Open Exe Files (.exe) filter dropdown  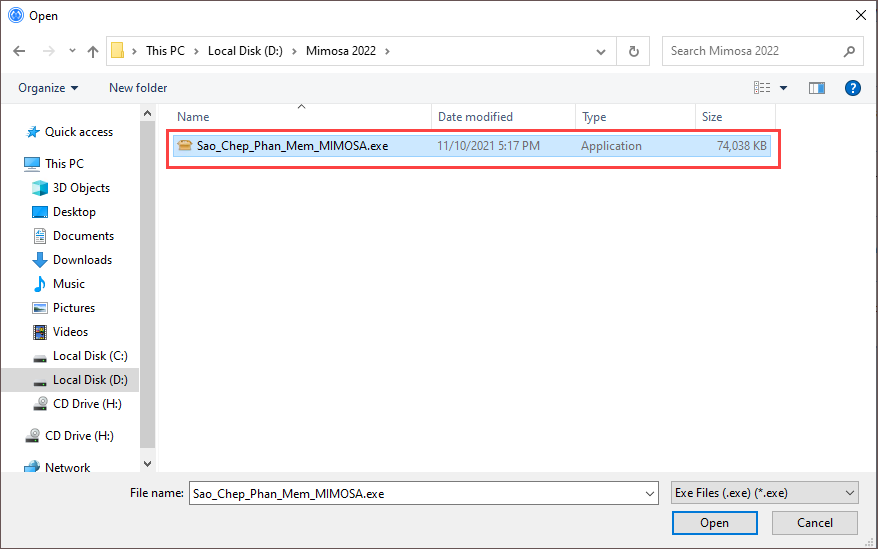(764, 493)
